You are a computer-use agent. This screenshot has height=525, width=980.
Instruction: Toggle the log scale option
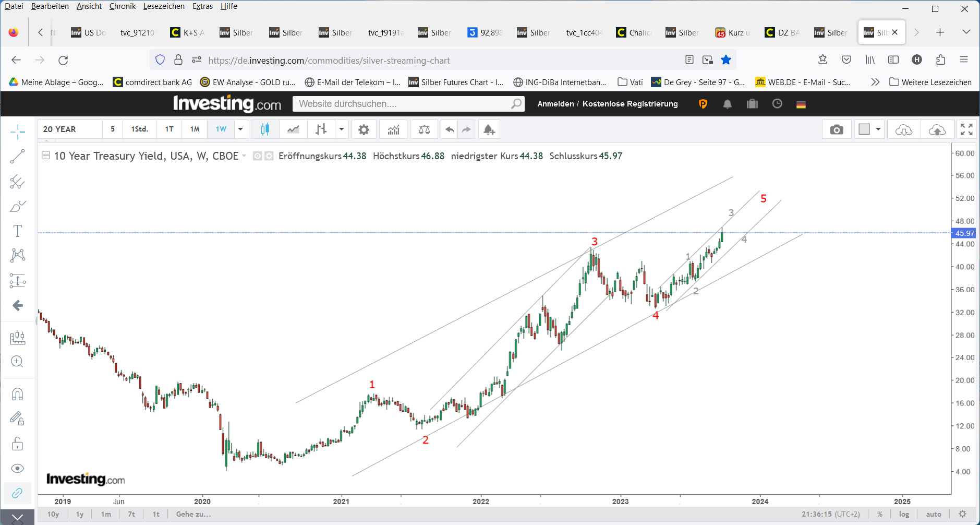(x=904, y=514)
